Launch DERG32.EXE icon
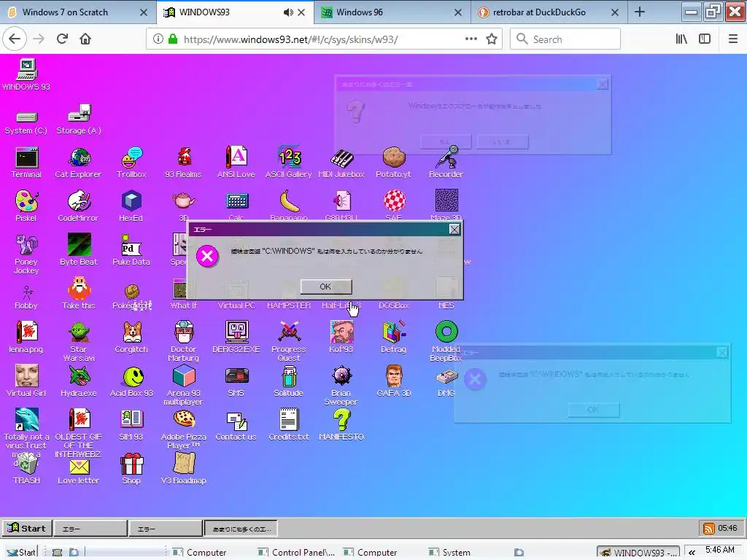 236,337
